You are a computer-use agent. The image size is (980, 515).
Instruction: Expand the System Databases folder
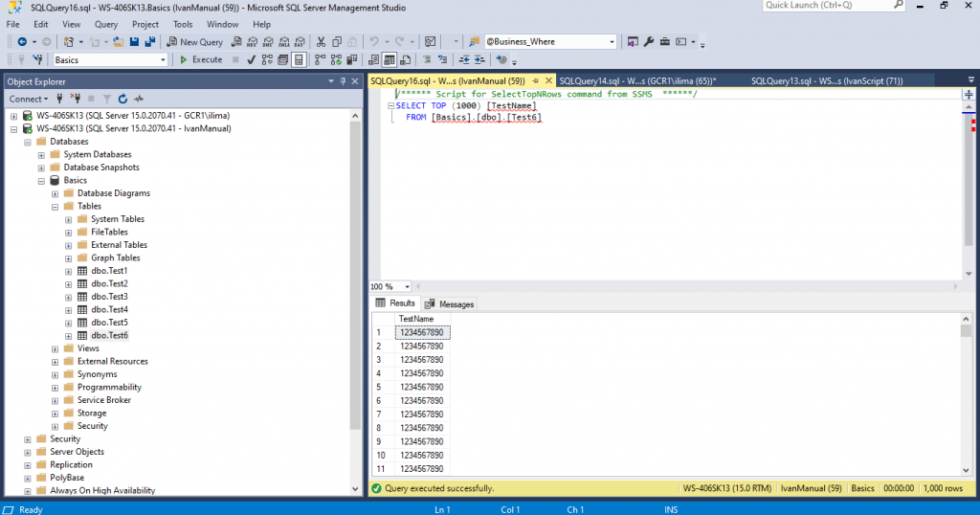[x=41, y=155]
